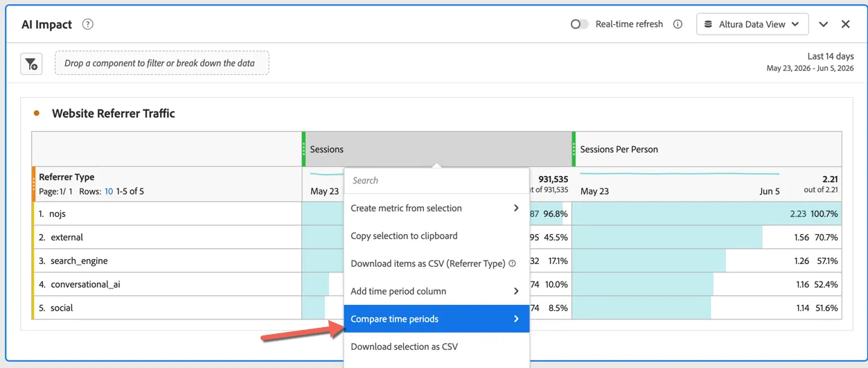Image resolution: width=868 pixels, height=368 pixels.
Task: Open info icon beside Download items as CSV
Action: click(x=513, y=263)
